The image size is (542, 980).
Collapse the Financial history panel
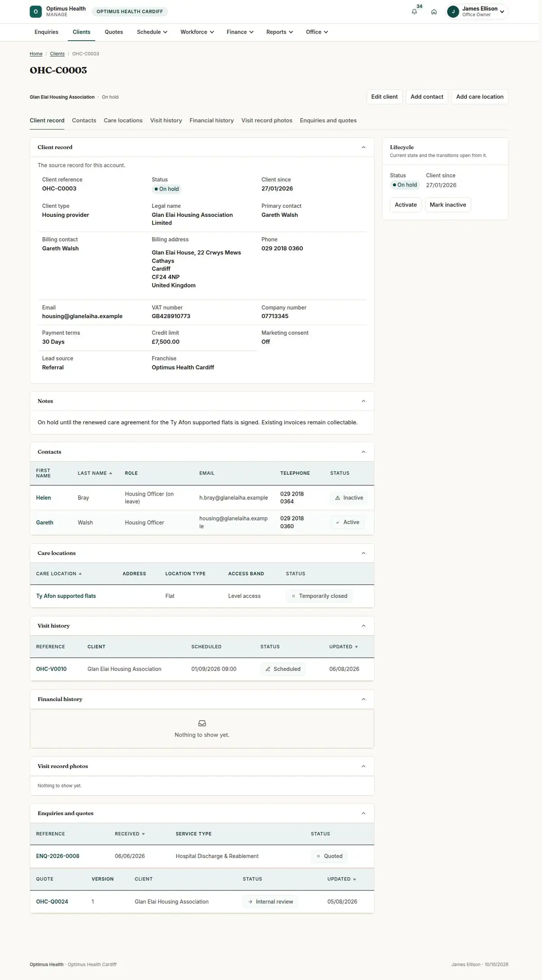pyautogui.click(x=364, y=699)
